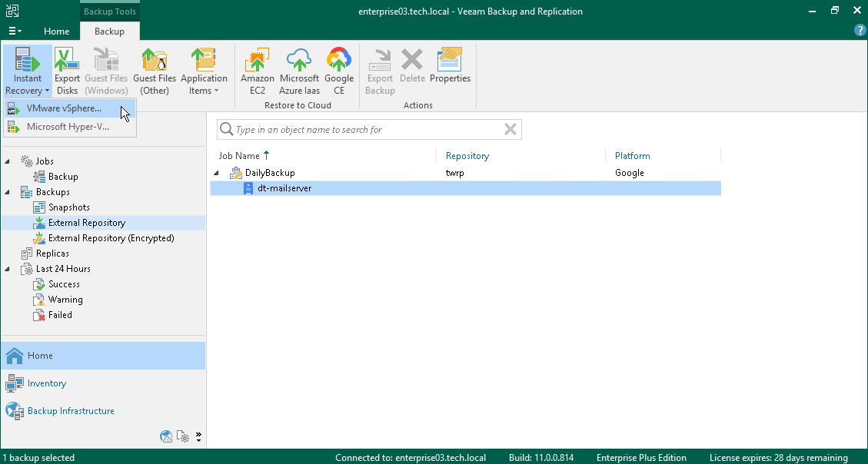
Task: Focus the object name search field
Action: [369, 129]
